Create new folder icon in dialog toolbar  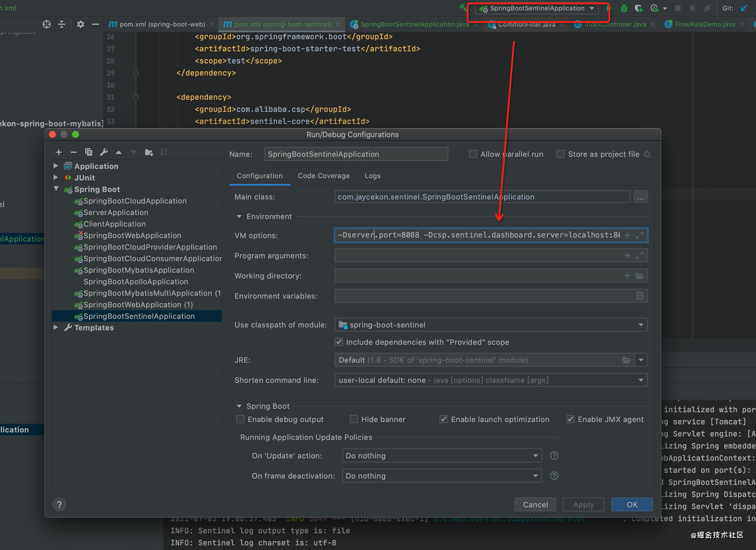[149, 152]
